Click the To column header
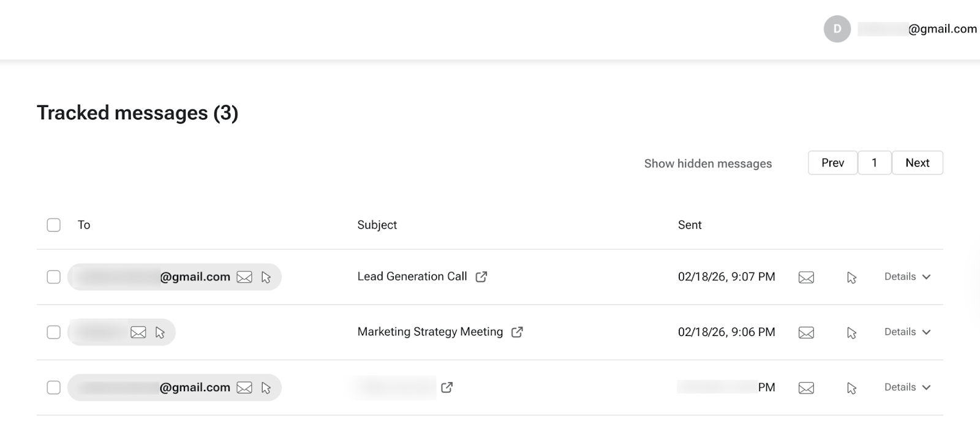The image size is (980, 426). tap(84, 225)
